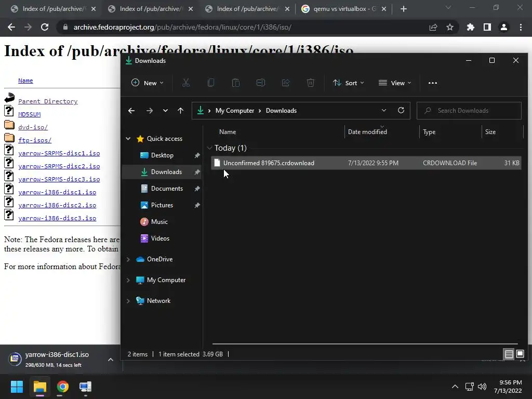Sort by the Date modified column header

[x=367, y=131]
